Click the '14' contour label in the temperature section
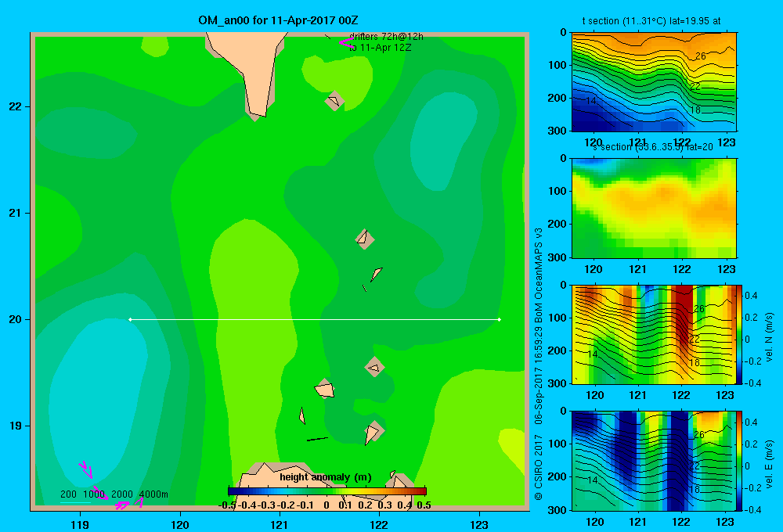 [x=590, y=100]
